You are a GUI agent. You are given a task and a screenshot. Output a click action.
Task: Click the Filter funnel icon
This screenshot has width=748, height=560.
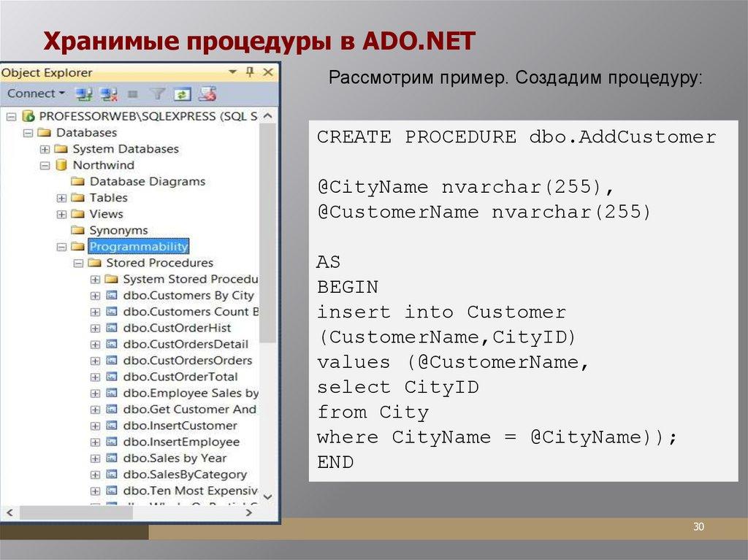coord(157,93)
